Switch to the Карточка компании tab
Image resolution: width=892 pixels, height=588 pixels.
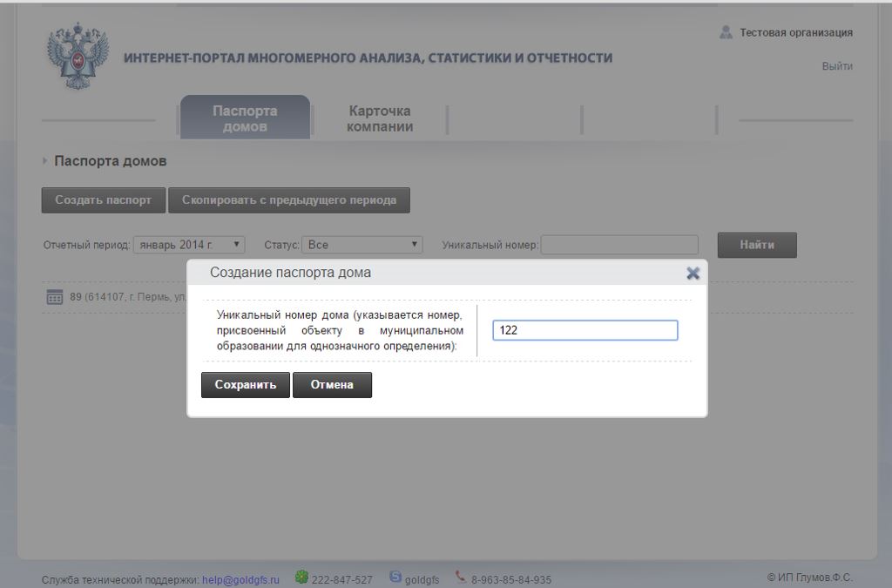coord(379,117)
